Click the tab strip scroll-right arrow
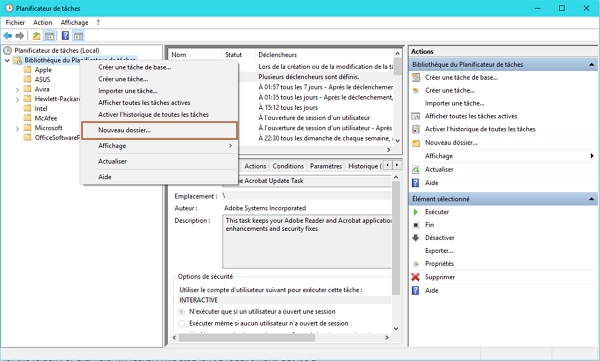Viewport: 600px width, 361px height. (x=397, y=165)
